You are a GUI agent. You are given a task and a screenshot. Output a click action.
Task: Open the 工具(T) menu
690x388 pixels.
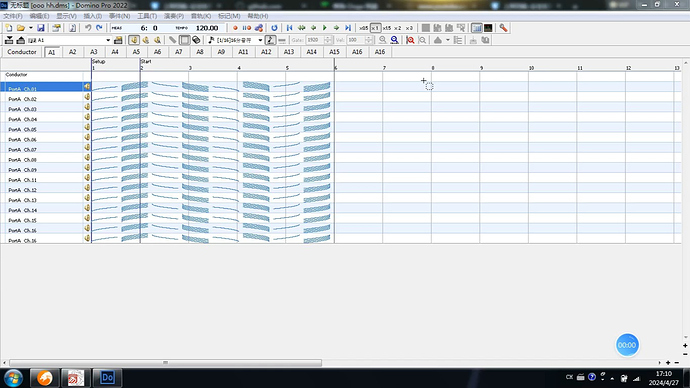coord(147,16)
